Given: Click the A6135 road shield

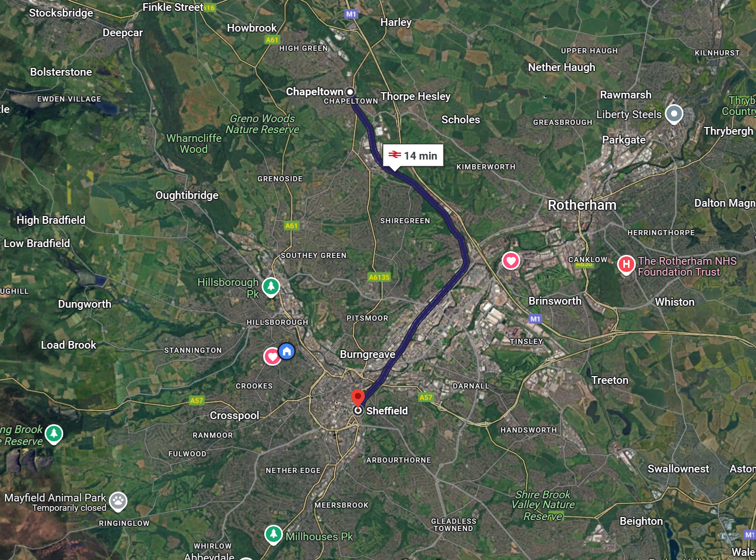Looking at the screenshot, I should pyautogui.click(x=379, y=277).
